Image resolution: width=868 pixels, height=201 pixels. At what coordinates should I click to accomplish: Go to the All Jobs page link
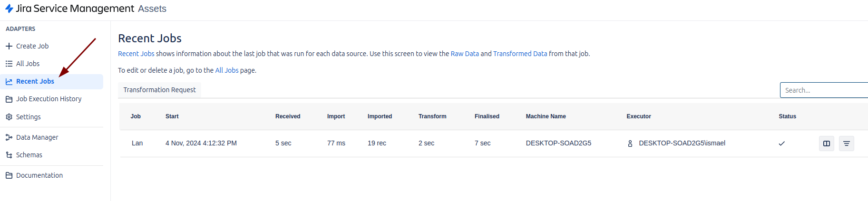(227, 70)
